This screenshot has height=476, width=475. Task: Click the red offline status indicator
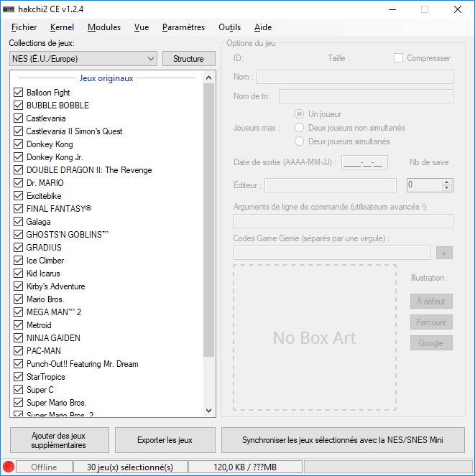[x=9, y=467]
